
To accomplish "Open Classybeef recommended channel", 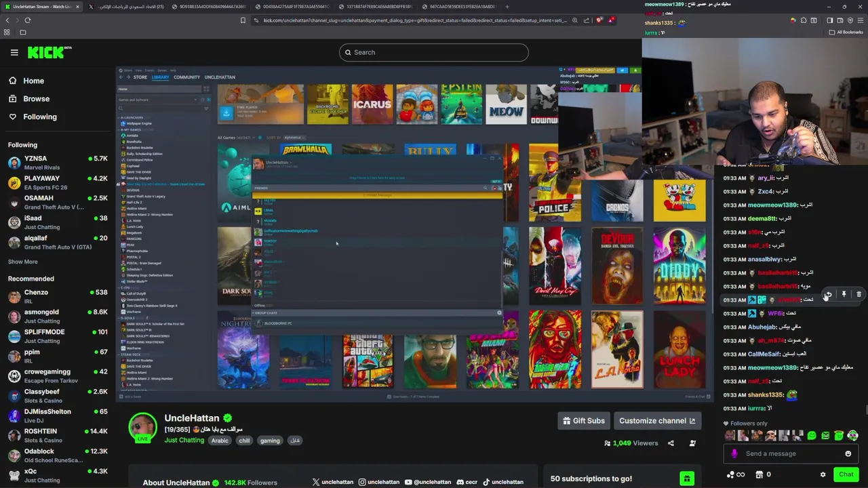I will [58, 396].
